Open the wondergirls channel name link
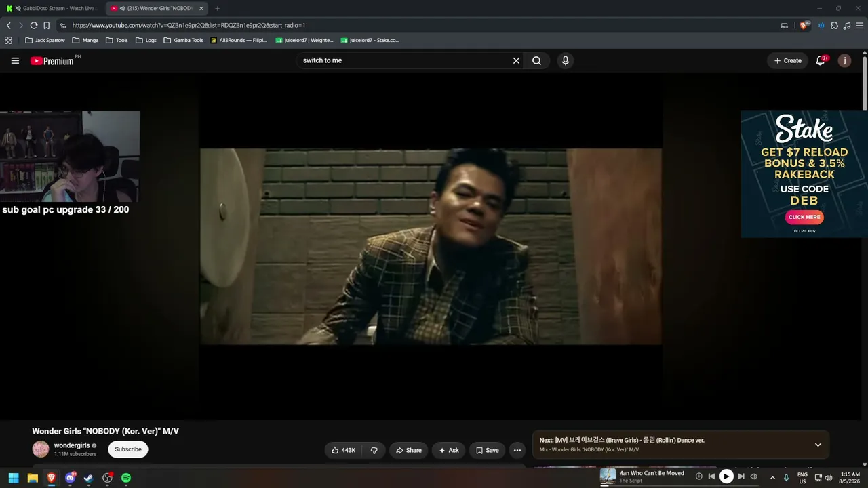The width and height of the screenshot is (868, 488). 72,445
